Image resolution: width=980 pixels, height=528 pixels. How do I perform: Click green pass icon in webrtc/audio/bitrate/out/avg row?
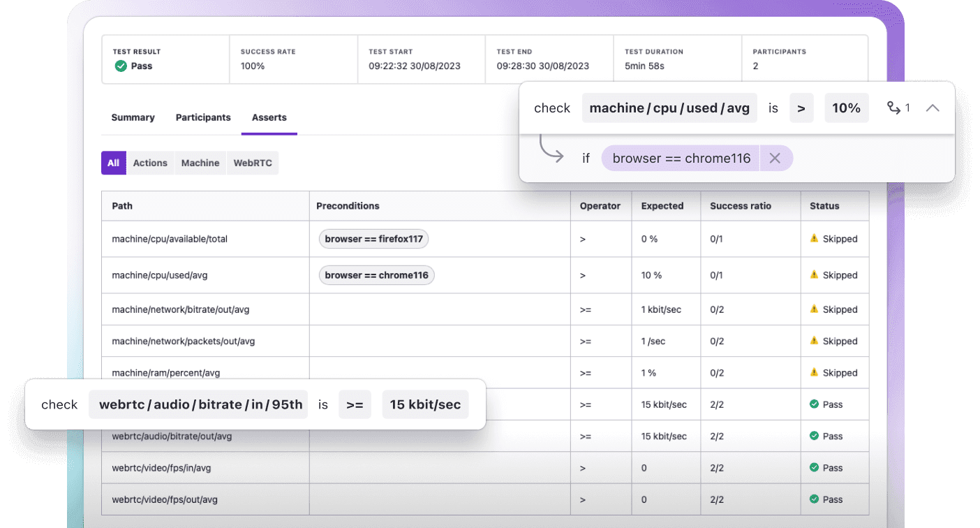814,436
